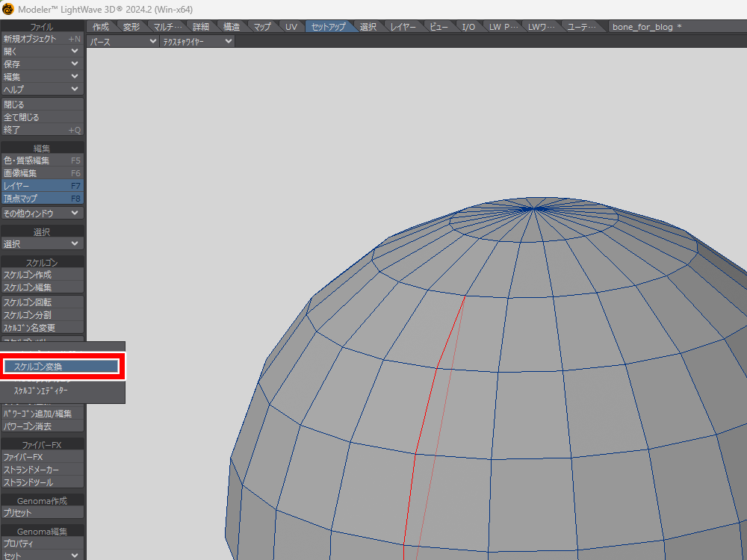The height and width of the screenshot is (560, 747).
Task: Switch to the UV tab
Action: [x=291, y=27]
